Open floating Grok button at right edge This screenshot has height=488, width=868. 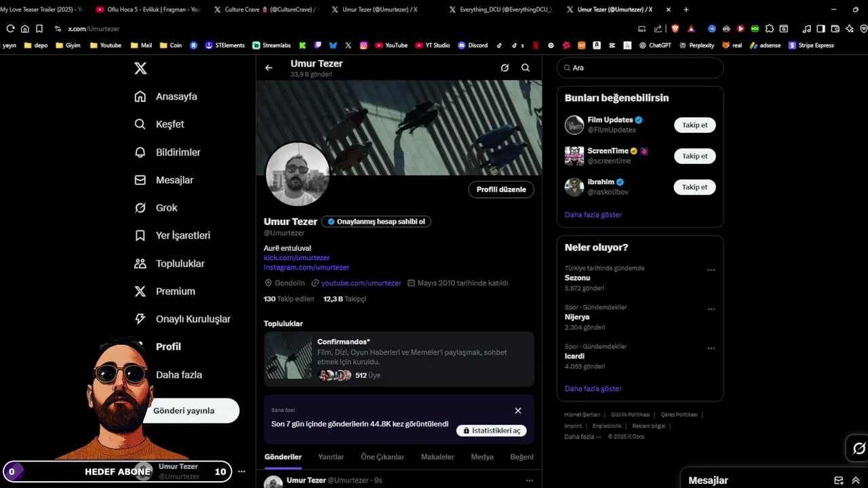click(x=859, y=448)
